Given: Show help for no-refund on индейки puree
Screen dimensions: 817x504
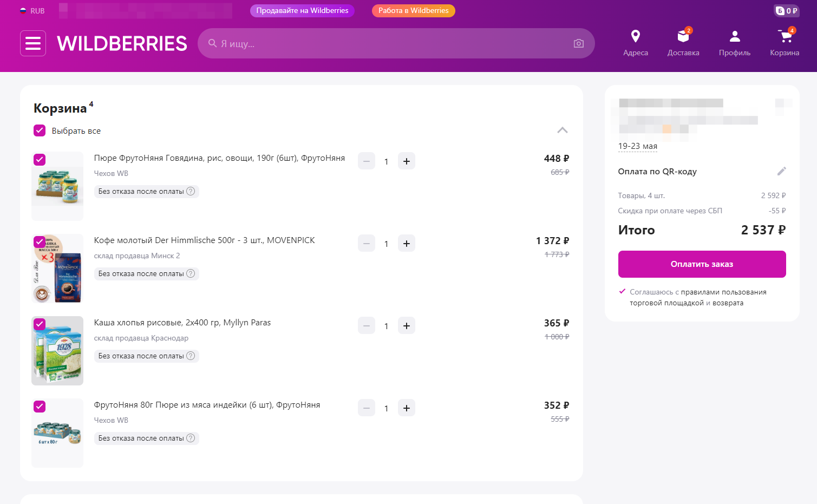Looking at the screenshot, I should click(x=191, y=438).
